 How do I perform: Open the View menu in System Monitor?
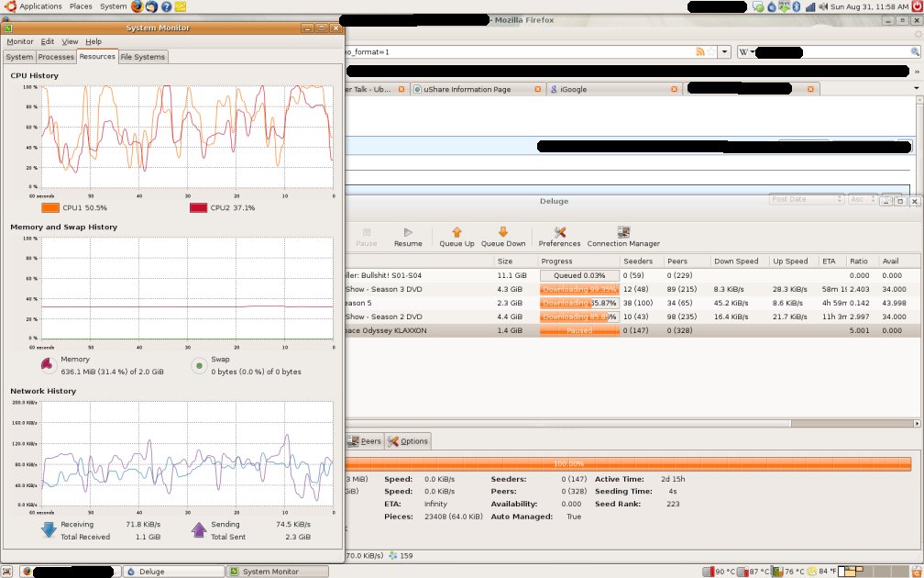[70, 42]
